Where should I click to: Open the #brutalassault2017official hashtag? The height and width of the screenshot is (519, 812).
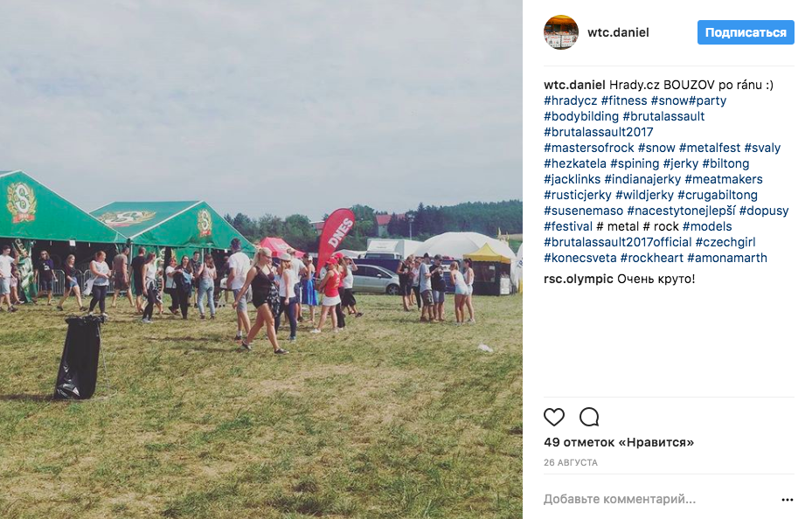[x=617, y=242]
